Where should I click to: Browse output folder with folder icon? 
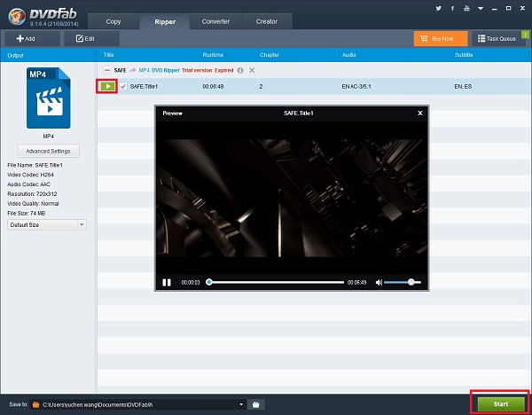click(256, 404)
